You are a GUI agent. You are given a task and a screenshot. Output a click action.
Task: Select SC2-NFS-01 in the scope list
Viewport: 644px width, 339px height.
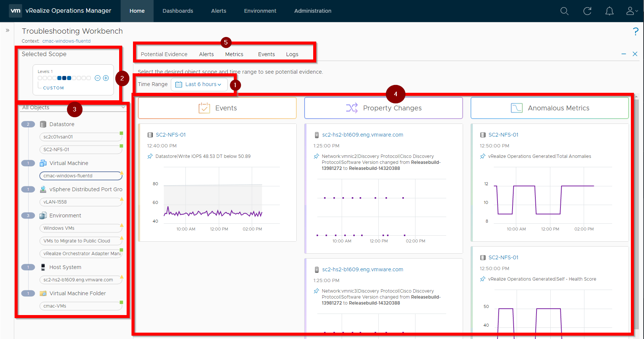click(81, 150)
